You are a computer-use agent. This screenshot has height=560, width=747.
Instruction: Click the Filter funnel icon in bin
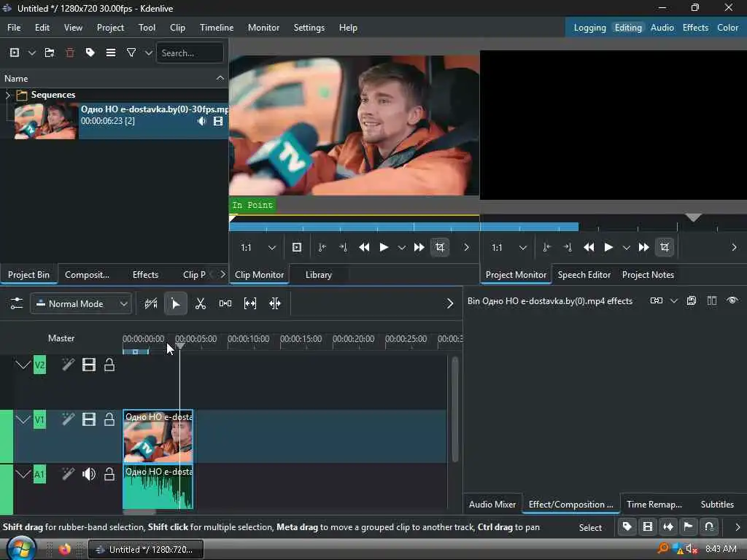coord(131,52)
